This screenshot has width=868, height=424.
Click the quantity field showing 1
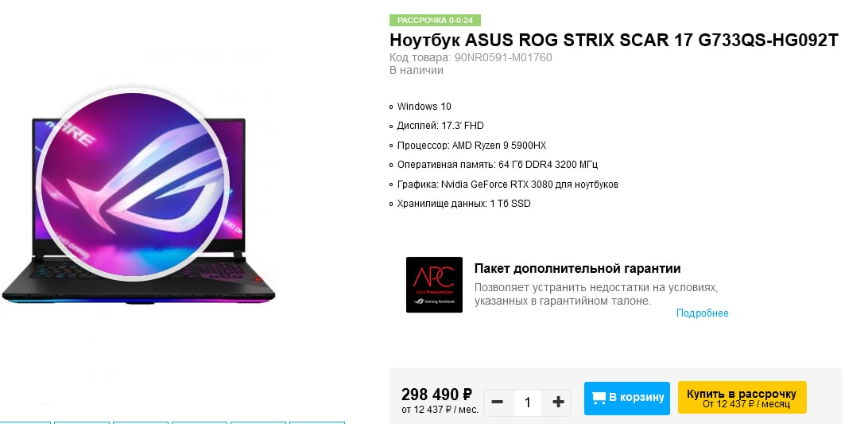click(528, 403)
